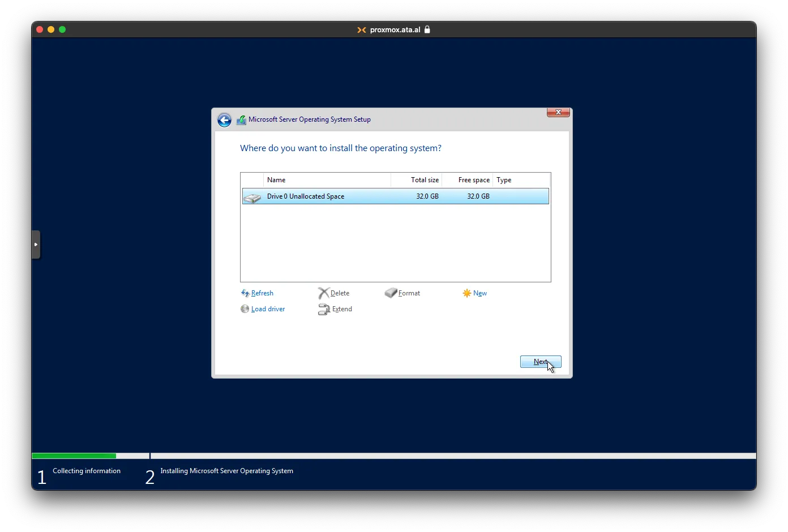Go back using the blue arrow button

coord(224,120)
